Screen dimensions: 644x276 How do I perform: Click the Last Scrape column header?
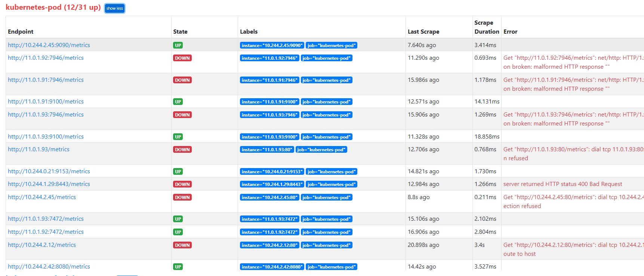[423, 32]
